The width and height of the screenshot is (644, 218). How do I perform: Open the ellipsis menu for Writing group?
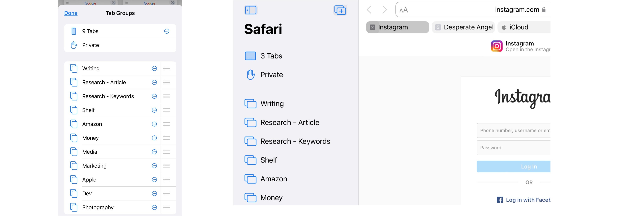point(154,68)
